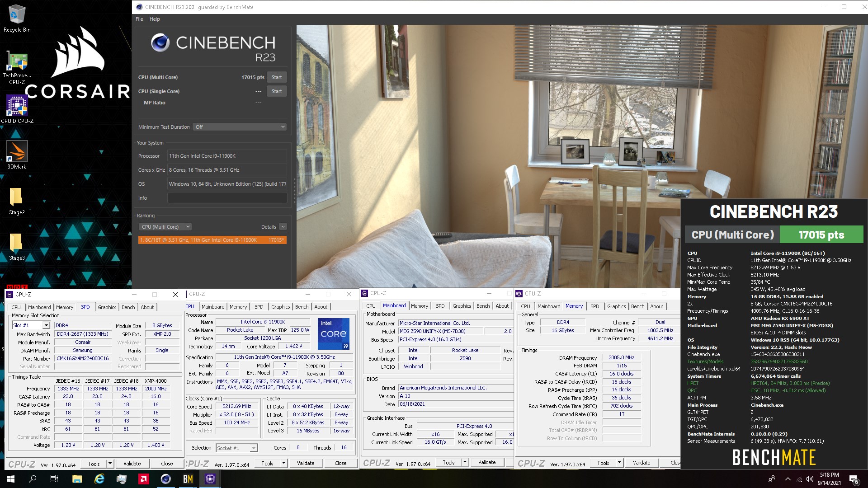Start the CPU (Single Core) test

(x=277, y=91)
